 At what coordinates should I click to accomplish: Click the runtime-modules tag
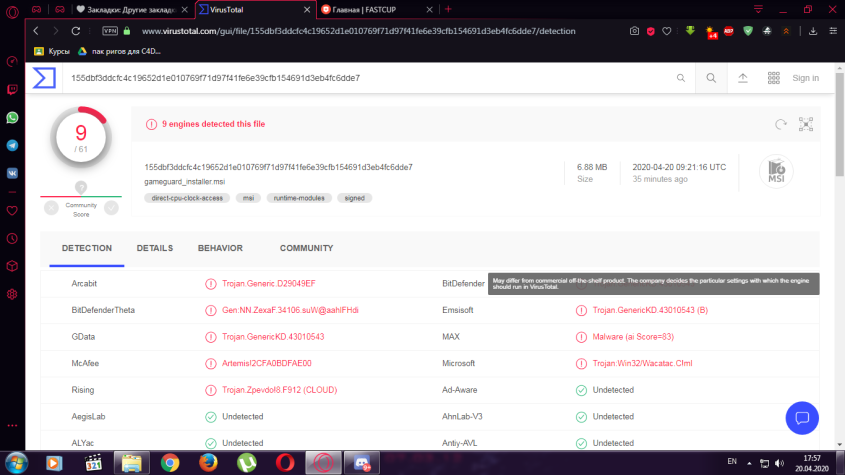299,198
